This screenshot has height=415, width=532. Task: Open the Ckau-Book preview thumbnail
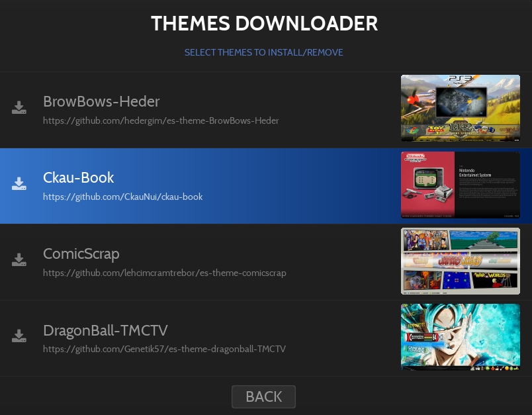point(461,185)
